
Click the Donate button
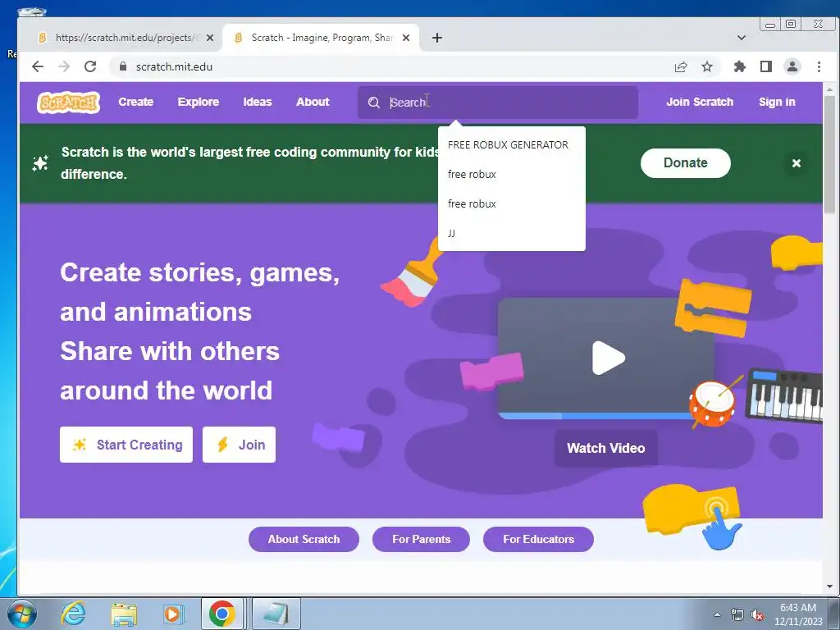pyautogui.click(x=685, y=163)
